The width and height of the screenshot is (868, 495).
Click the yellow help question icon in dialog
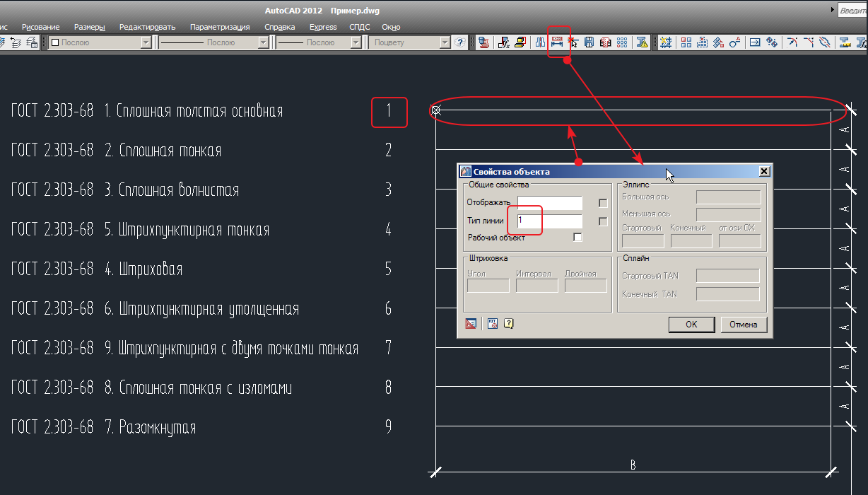pyautogui.click(x=508, y=324)
